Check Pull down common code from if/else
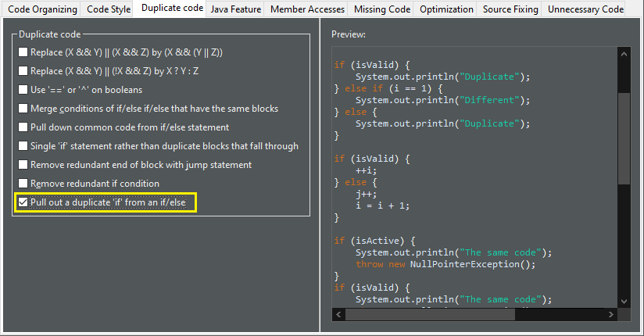Image resolution: width=644 pixels, height=336 pixels. (23, 127)
